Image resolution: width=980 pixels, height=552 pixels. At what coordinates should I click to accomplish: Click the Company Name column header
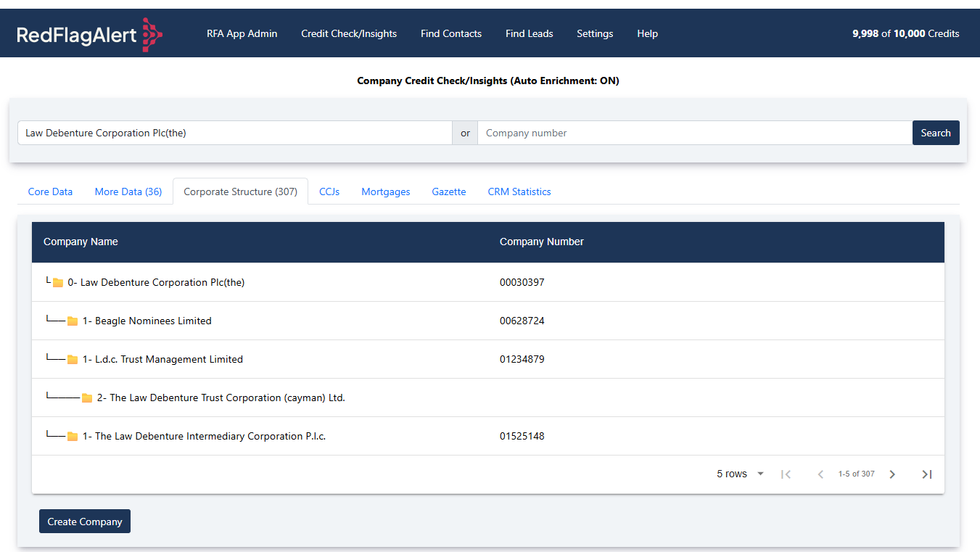[81, 242]
